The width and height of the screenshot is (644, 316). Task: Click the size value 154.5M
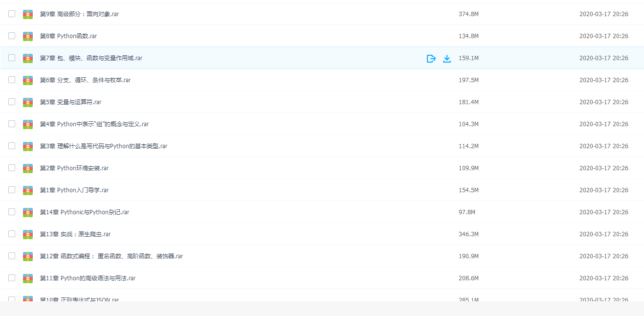[x=468, y=190]
